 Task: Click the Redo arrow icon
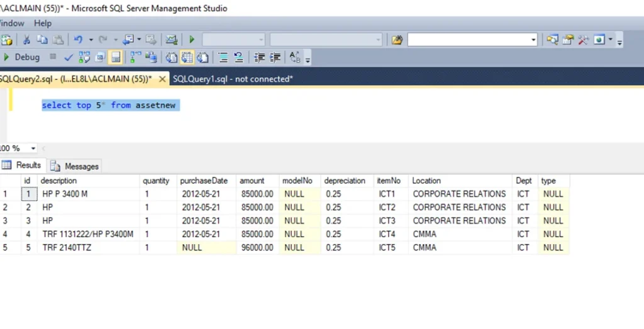pyautogui.click(x=103, y=40)
